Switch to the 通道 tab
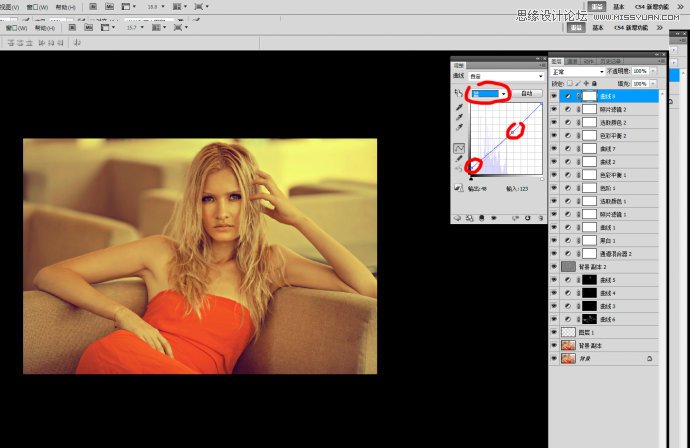690x448 pixels. (x=572, y=61)
